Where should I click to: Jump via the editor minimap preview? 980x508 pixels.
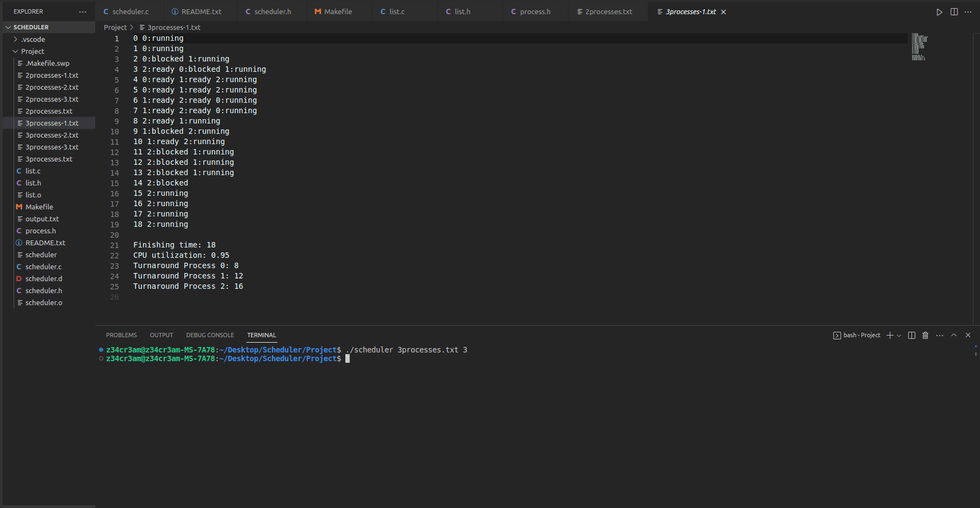[x=919, y=46]
